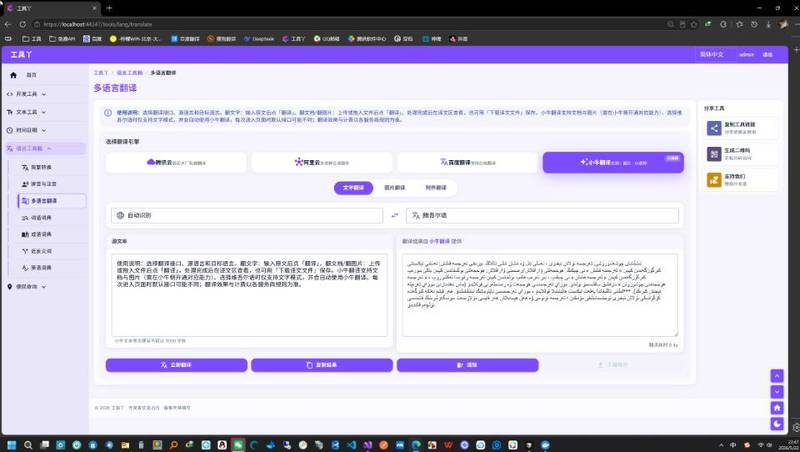Click the logout link in the header
The height and width of the screenshot is (452, 800).
[767, 55]
